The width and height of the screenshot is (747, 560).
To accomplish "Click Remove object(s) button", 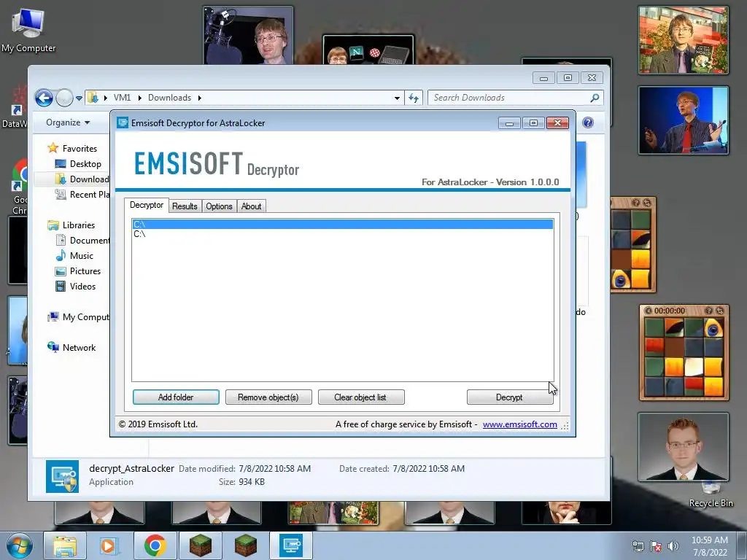I will pyautogui.click(x=268, y=397).
